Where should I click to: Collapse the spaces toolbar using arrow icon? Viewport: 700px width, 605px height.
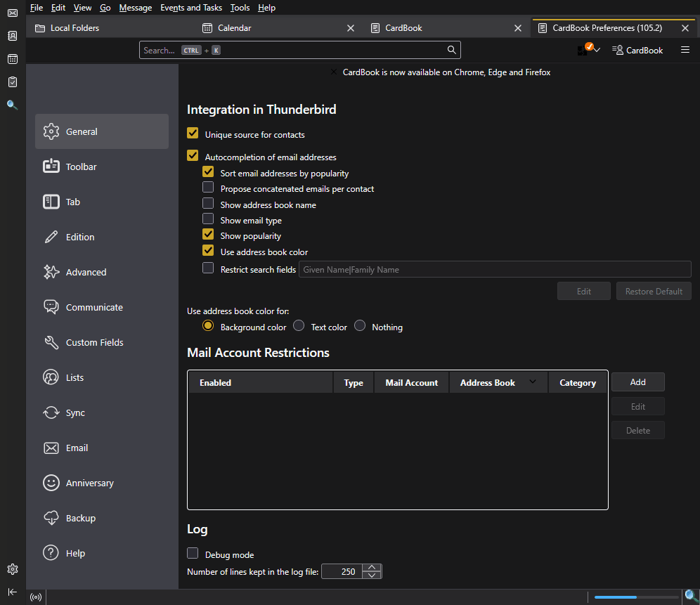pyautogui.click(x=13, y=592)
